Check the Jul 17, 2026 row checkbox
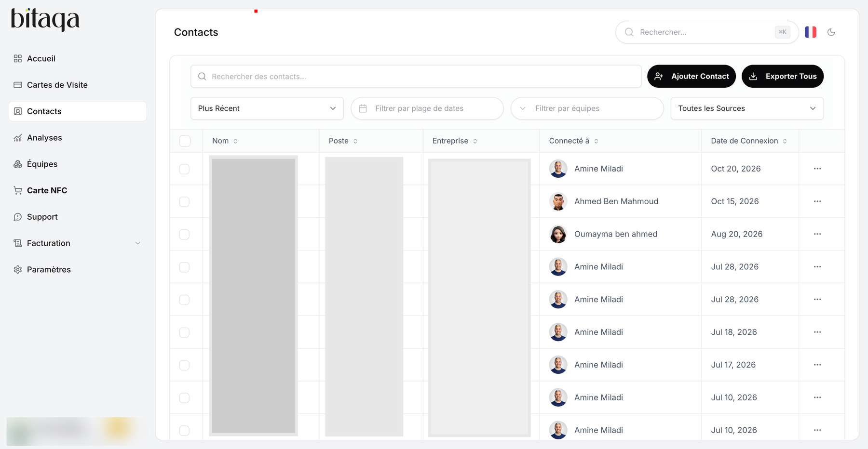This screenshot has height=449, width=868. tap(184, 365)
